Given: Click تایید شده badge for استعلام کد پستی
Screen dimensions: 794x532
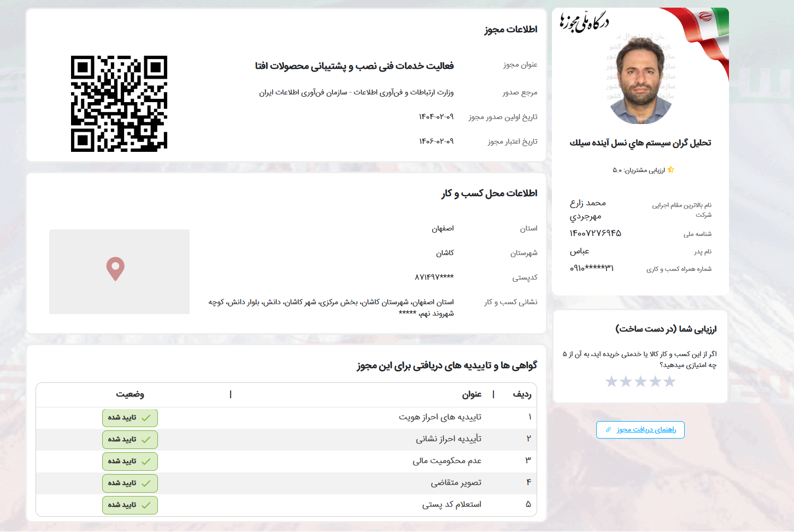Looking at the screenshot, I should tap(130, 505).
